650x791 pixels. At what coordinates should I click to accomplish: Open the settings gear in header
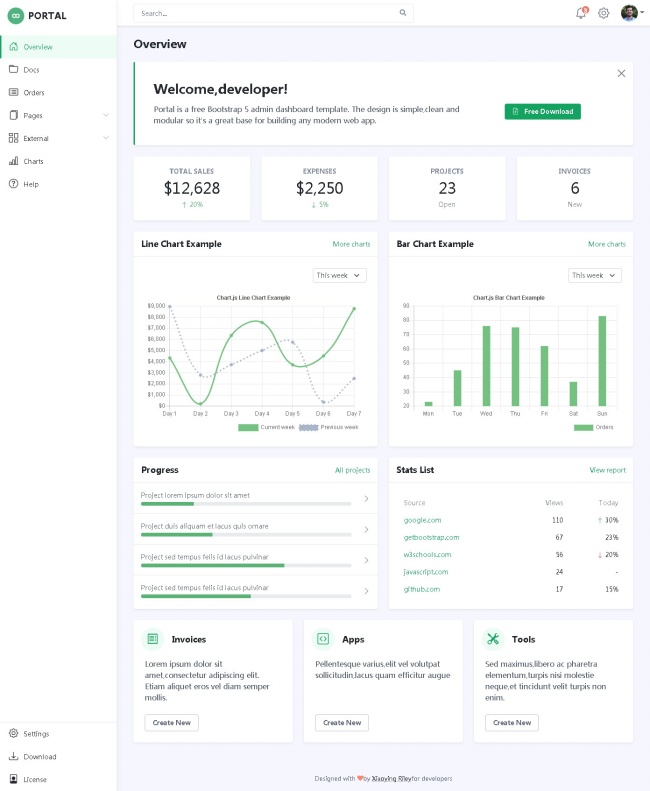[603, 13]
